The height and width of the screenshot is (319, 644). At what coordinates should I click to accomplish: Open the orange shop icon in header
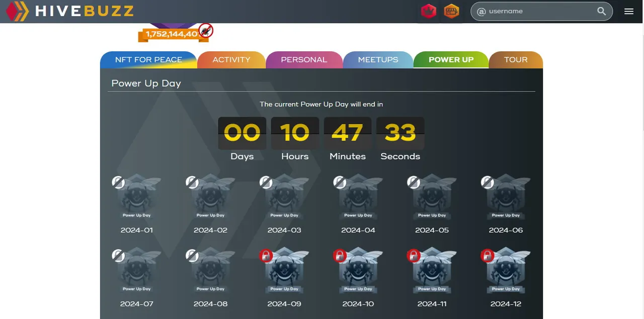coord(451,11)
